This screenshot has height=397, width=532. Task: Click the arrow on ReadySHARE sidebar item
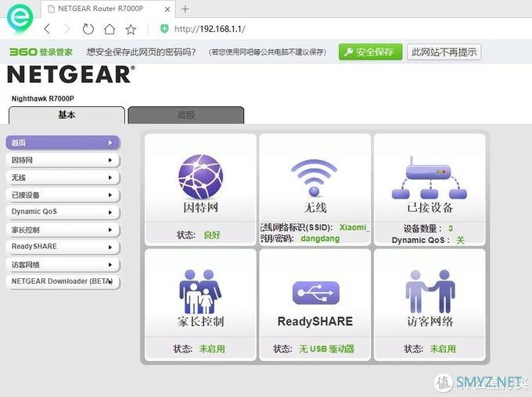110,247
